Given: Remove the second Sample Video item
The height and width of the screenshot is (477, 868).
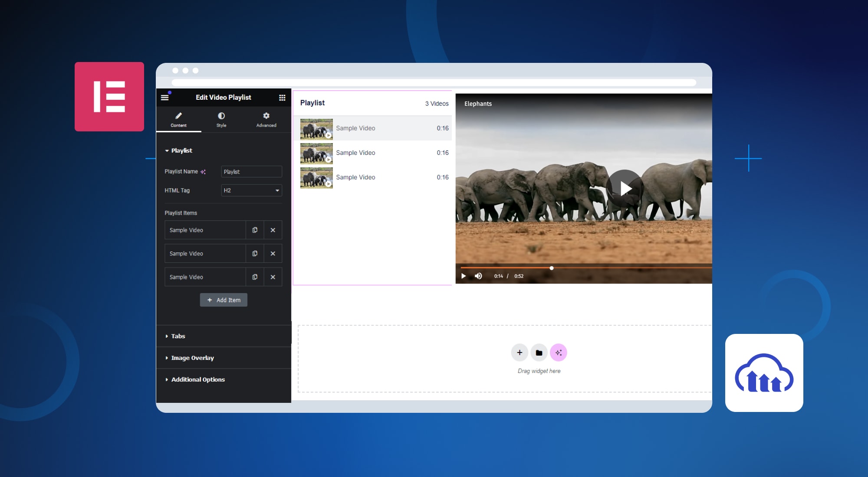Looking at the screenshot, I should (x=273, y=254).
